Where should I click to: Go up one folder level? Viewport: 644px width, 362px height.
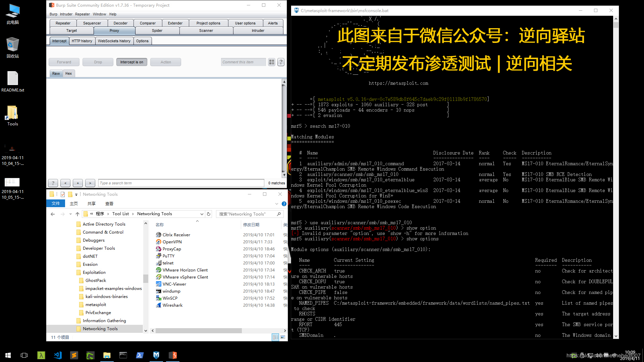77,214
